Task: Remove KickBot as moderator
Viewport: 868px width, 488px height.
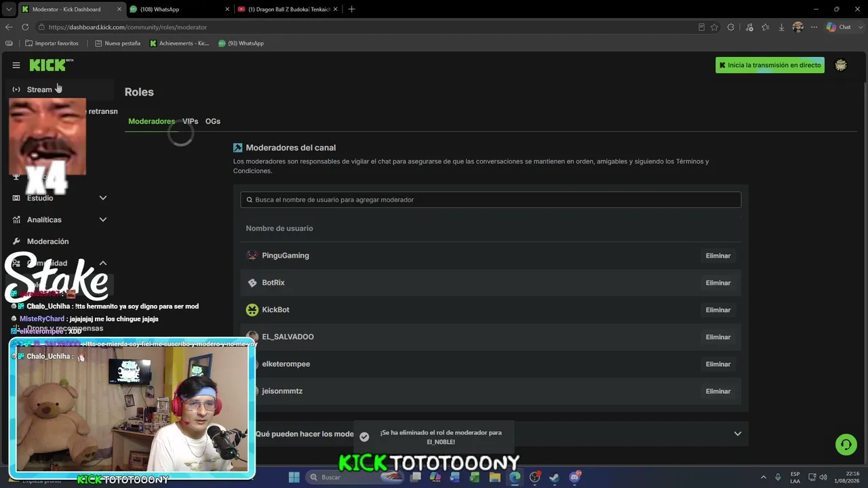Action: tap(718, 310)
